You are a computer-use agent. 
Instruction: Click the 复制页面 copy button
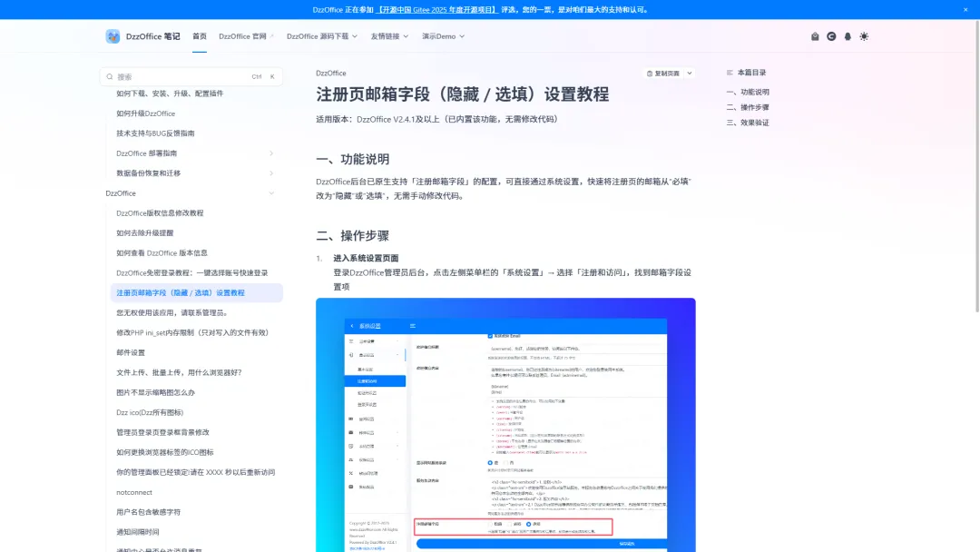click(663, 74)
